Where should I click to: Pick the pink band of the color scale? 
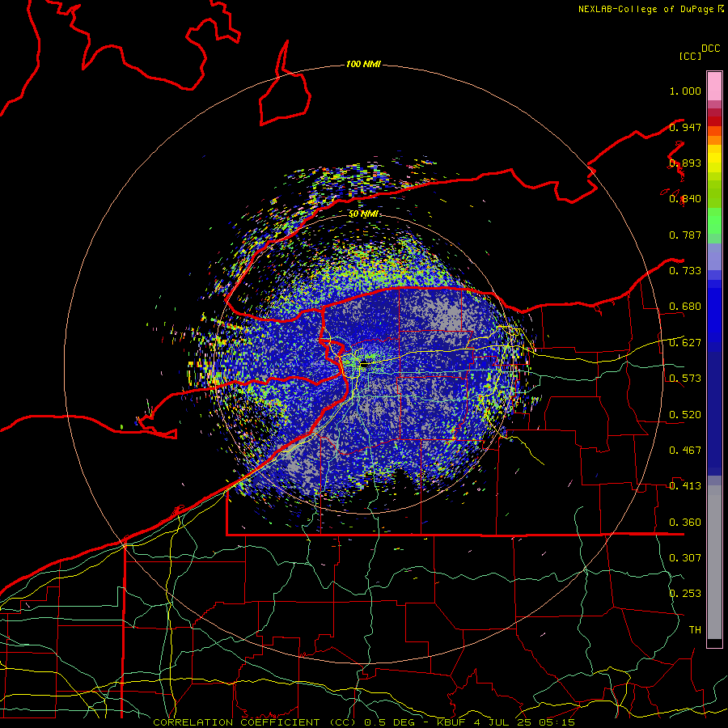[714, 87]
